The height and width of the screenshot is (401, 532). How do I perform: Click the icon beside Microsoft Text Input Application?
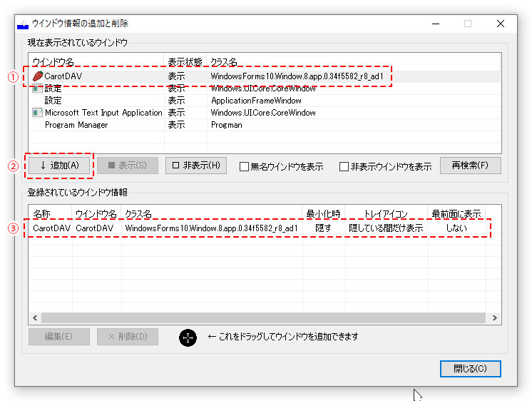tap(37, 113)
